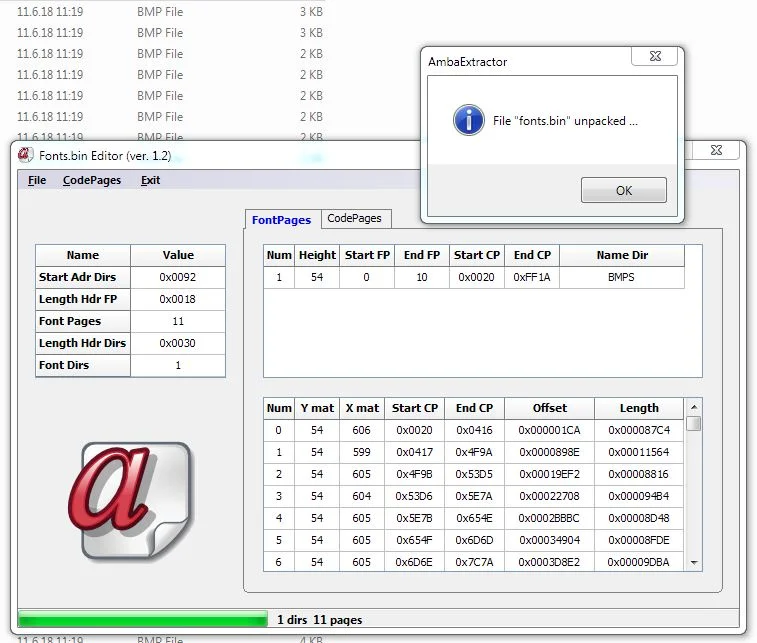Click the Y mat column header

[x=317, y=408]
